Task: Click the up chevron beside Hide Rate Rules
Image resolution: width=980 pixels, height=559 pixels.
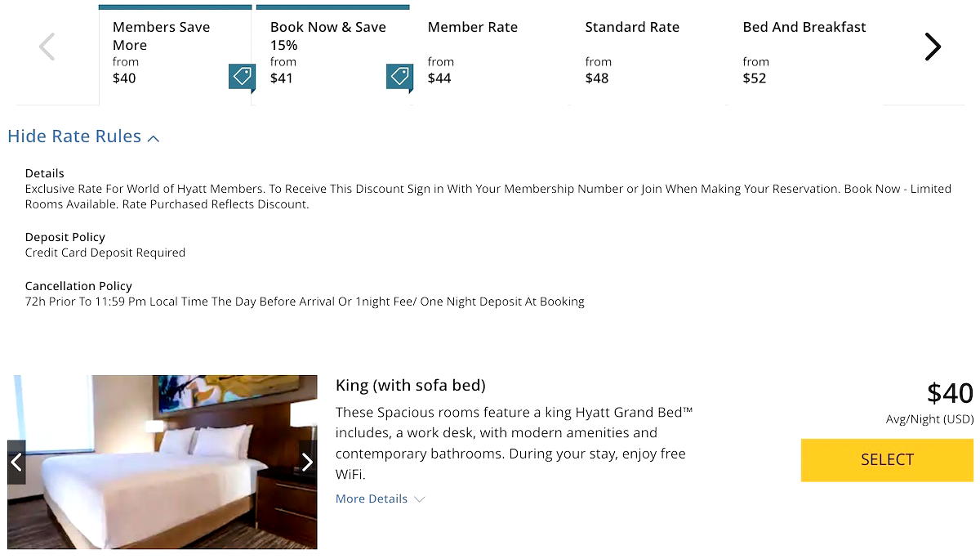Action: 154,138
